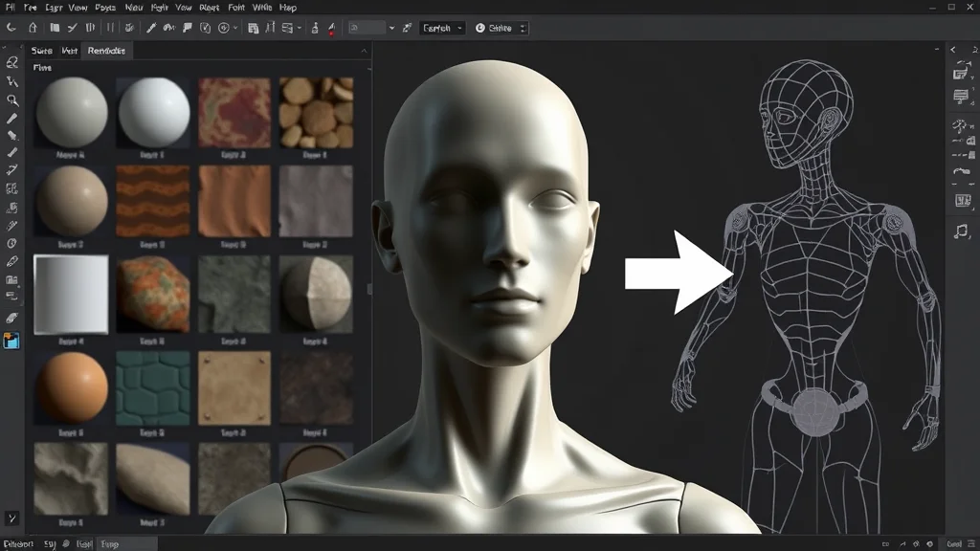This screenshot has width=980, height=551.
Task: Select the stamp tool in left toolbar
Action: pos(11,208)
